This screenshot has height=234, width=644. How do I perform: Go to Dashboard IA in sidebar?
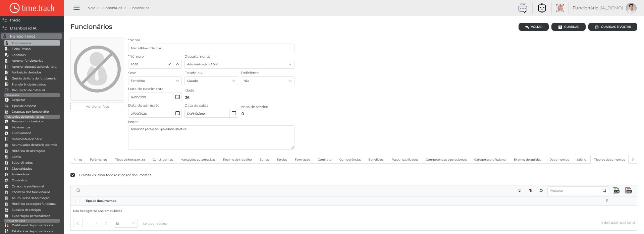click(23, 28)
